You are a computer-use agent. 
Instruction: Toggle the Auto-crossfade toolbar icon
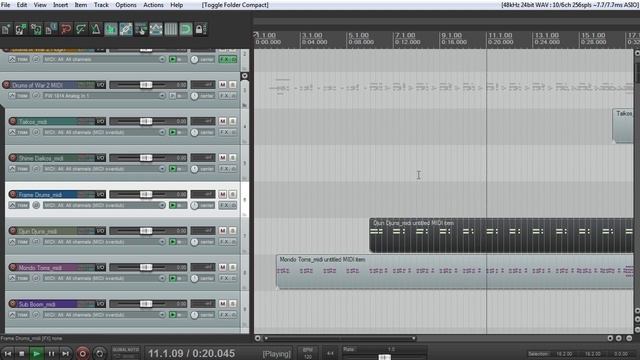pos(111,29)
